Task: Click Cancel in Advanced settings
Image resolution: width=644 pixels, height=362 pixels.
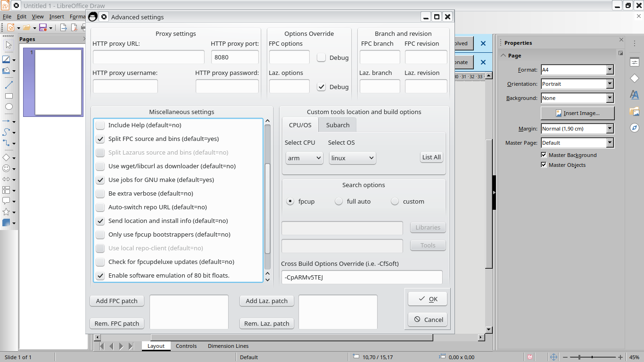Action: tap(428, 320)
